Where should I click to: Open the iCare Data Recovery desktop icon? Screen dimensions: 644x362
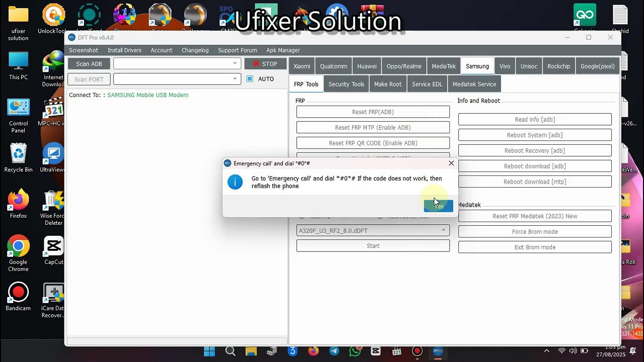coord(53,300)
